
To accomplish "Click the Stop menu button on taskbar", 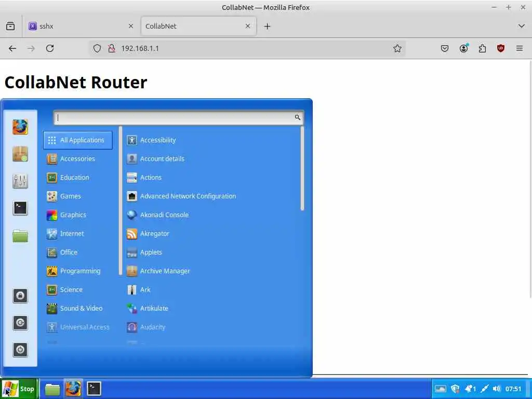I will [x=19, y=389].
